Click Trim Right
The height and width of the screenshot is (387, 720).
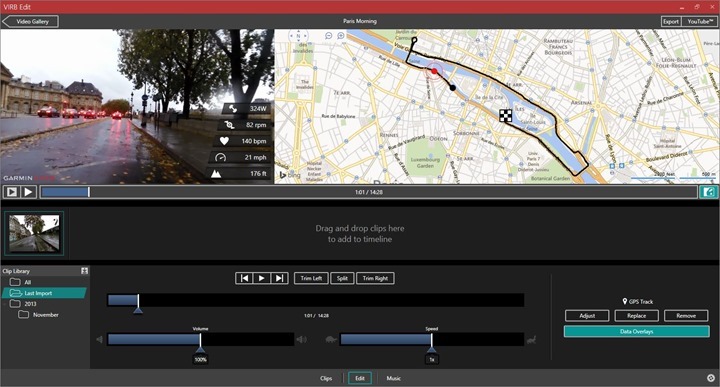pos(375,278)
